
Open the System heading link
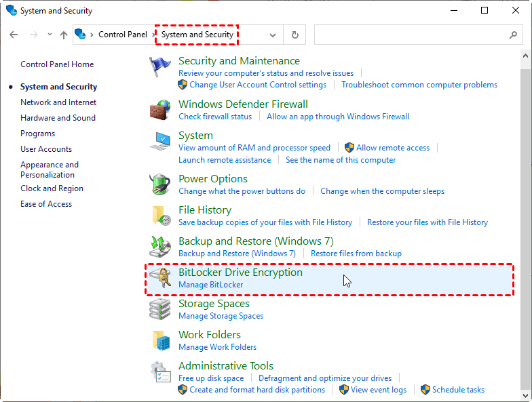(195, 136)
